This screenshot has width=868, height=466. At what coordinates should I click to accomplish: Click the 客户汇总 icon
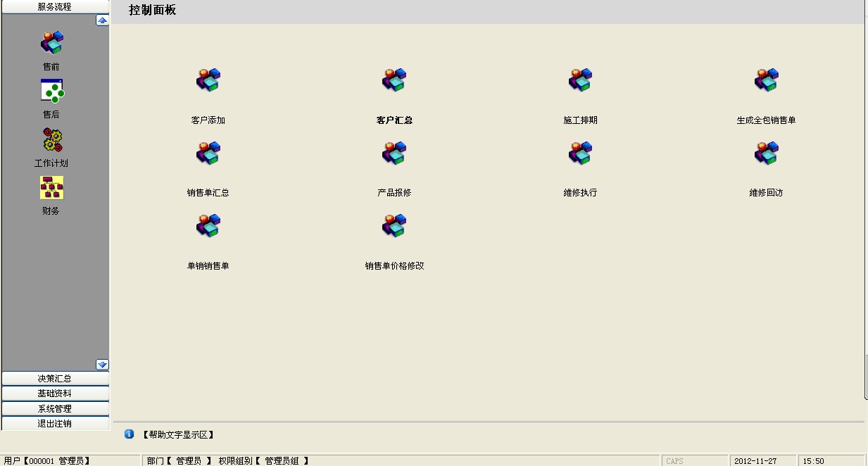pyautogui.click(x=394, y=80)
